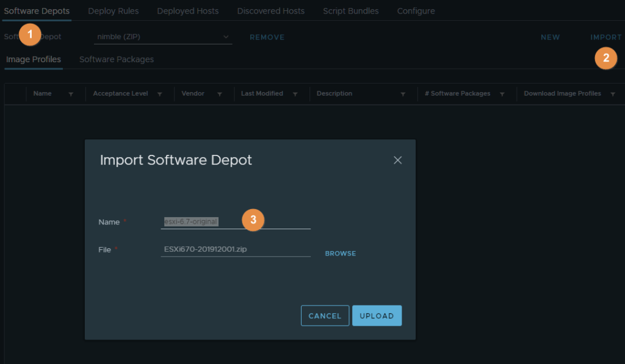Switch to the Deploy Rules tab
The image size is (625, 364).
[113, 11]
